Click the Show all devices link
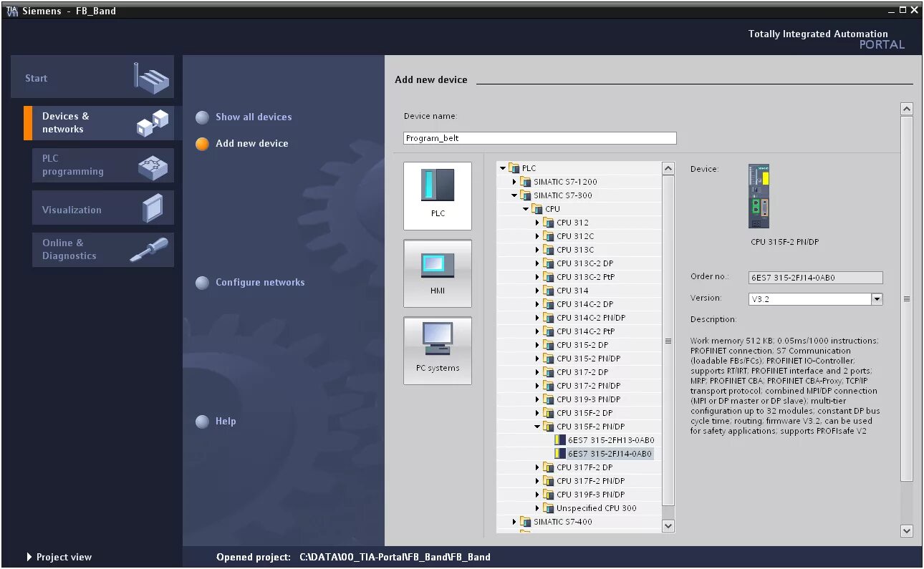 point(254,117)
